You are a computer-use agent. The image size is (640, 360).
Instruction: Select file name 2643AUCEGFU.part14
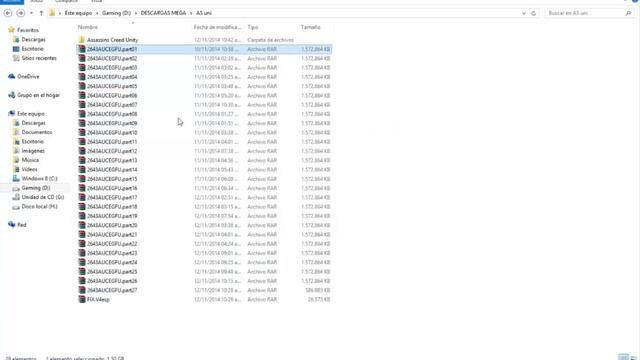click(112, 169)
